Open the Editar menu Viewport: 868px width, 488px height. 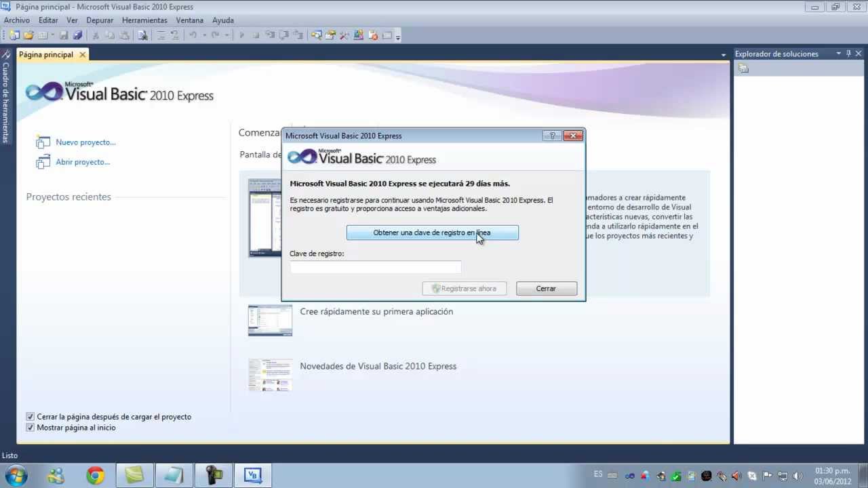(x=48, y=20)
